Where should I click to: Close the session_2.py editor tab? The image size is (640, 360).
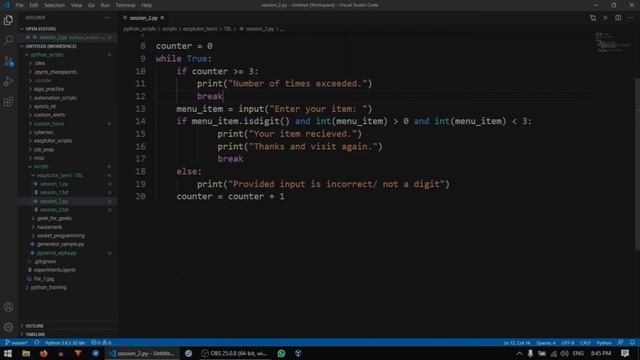(x=162, y=18)
